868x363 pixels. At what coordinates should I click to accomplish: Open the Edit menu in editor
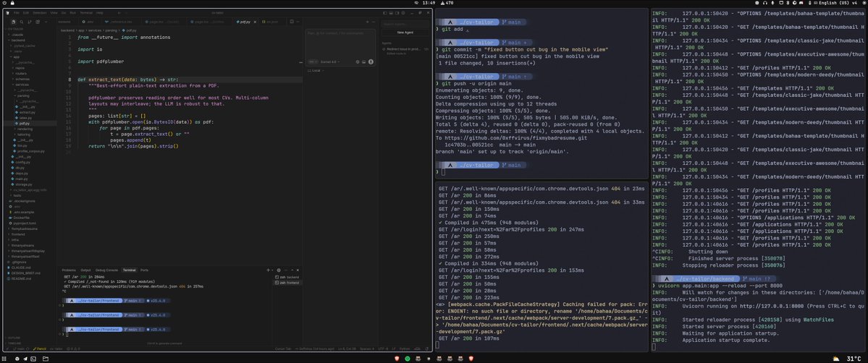(26, 13)
